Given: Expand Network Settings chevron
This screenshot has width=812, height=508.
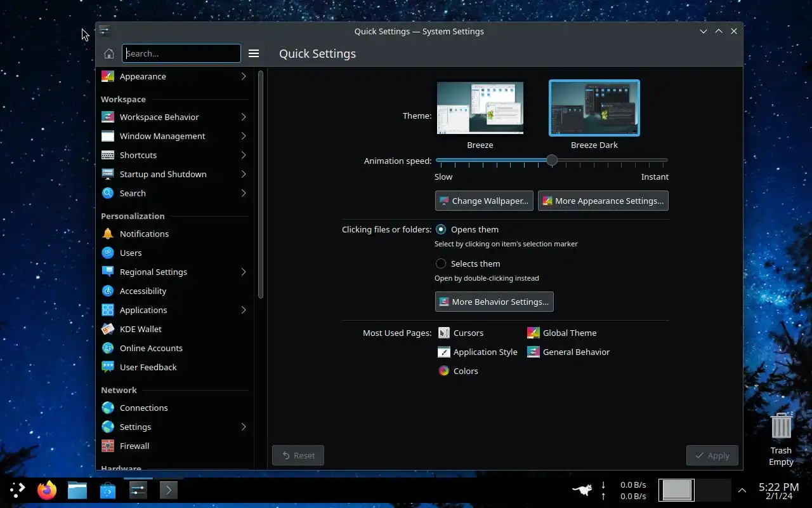Looking at the screenshot, I should coord(244,427).
